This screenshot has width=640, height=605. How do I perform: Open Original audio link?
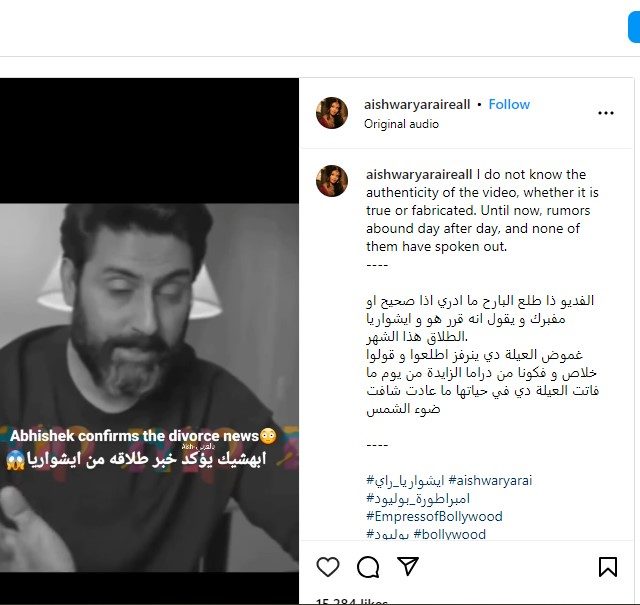click(x=401, y=124)
